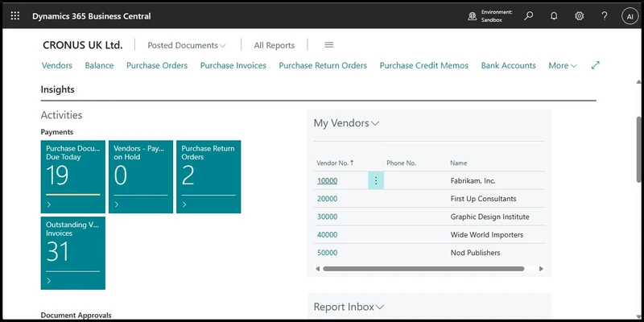Go to Purchase Invoices
This screenshot has width=644, height=322.
233,65
